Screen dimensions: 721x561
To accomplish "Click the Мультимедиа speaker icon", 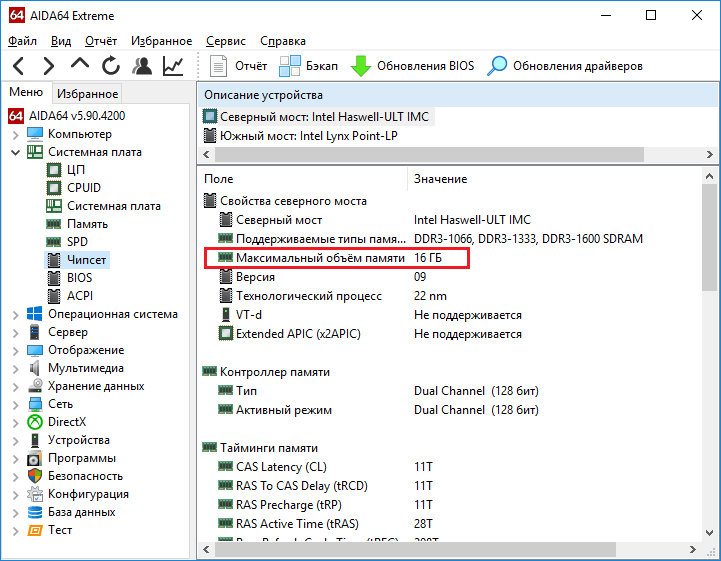I will 34,368.
